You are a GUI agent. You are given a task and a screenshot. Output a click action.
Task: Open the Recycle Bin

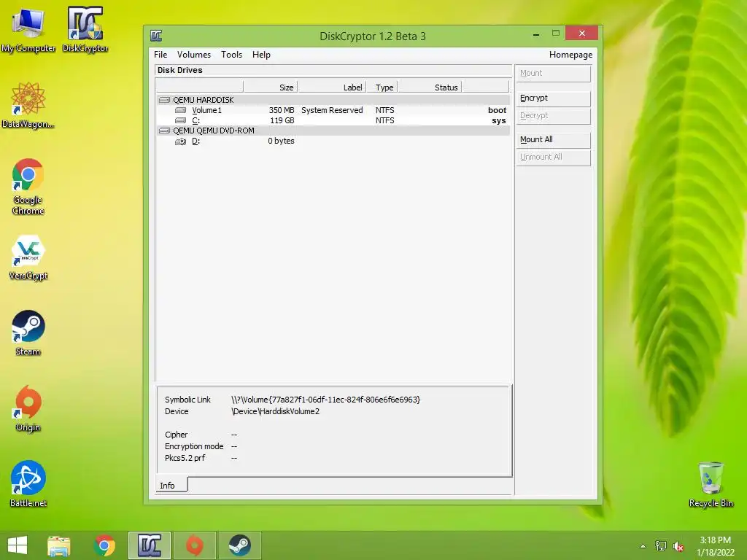pos(711,484)
